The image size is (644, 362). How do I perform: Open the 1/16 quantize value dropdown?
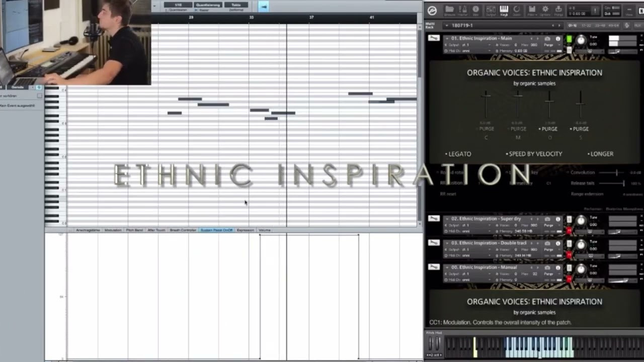point(178,5)
